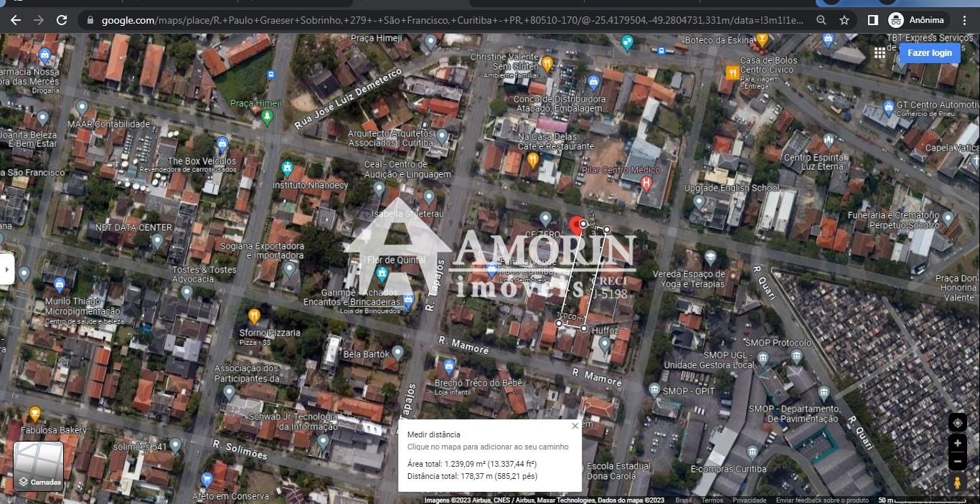The width and height of the screenshot is (980, 504).
Task: Select the GT Centro Automotivo label
Action: point(938,105)
